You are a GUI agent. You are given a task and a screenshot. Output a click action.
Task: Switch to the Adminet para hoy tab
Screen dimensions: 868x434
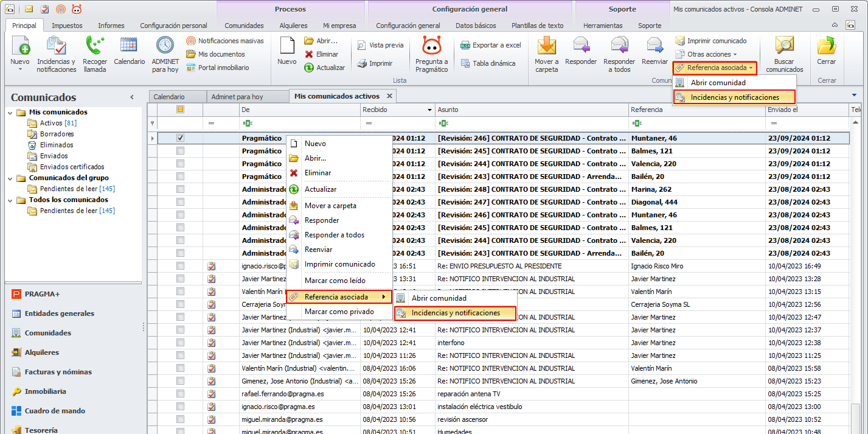click(x=237, y=96)
